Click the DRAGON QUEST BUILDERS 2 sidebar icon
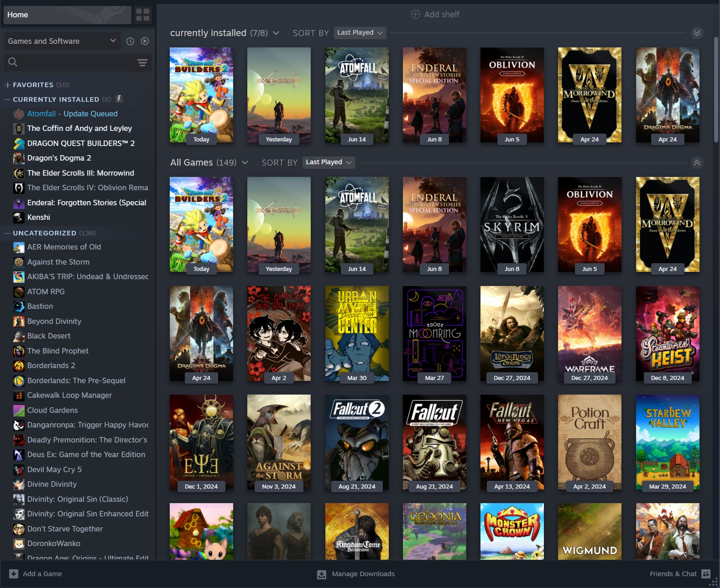The width and height of the screenshot is (720, 588). [x=19, y=143]
